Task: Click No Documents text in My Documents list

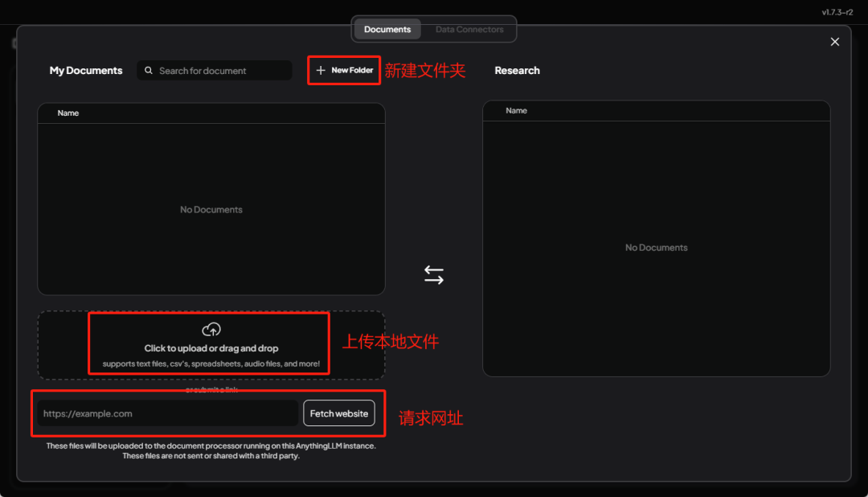Action: pos(211,209)
